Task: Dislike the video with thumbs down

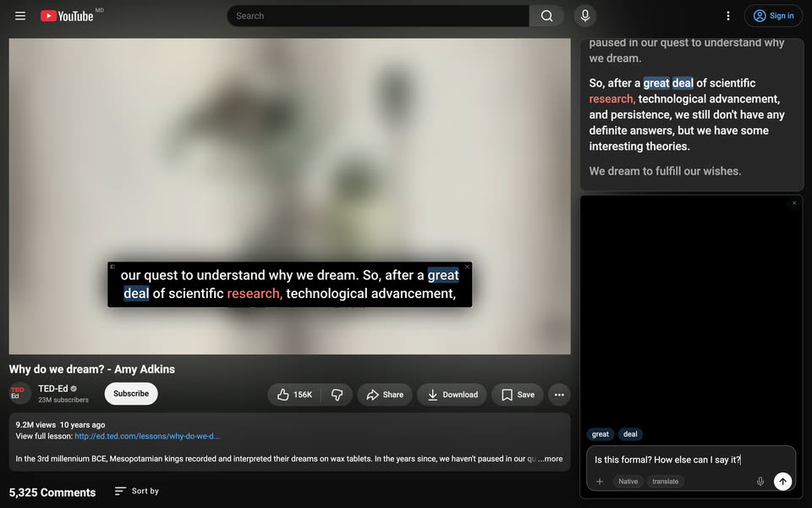Action: click(x=337, y=395)
